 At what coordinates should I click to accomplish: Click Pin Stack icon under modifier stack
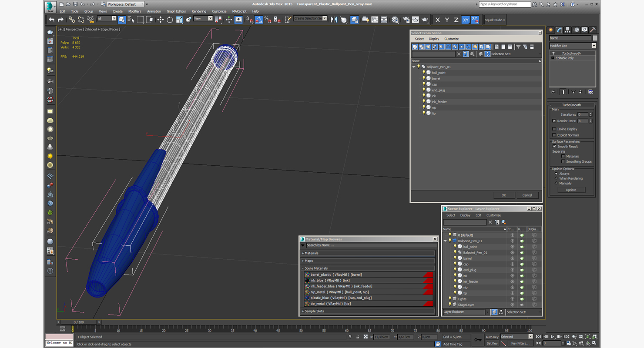pos(553,92)
